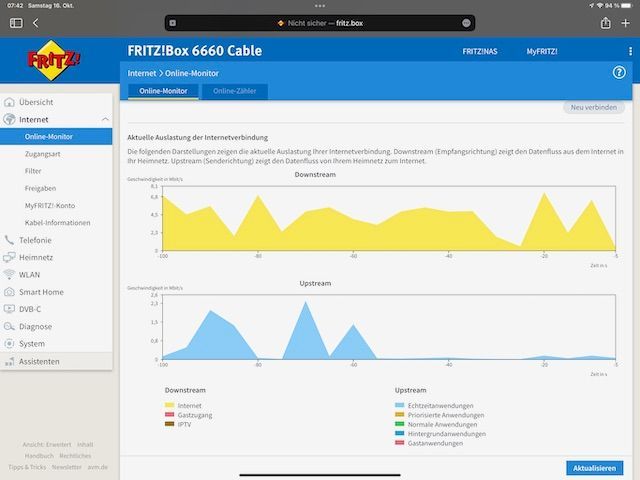Open the Assistenten menu entry

[39, 361]
